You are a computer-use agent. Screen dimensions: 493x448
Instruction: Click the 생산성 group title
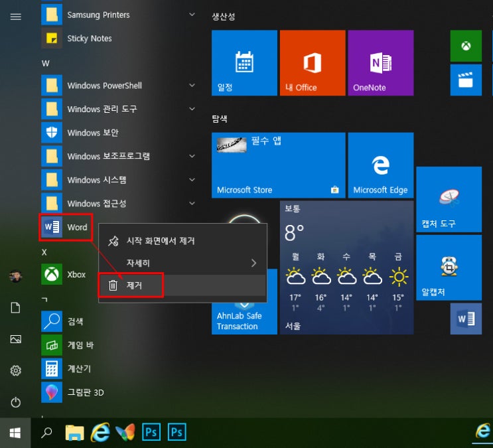(x=223, y=17)
